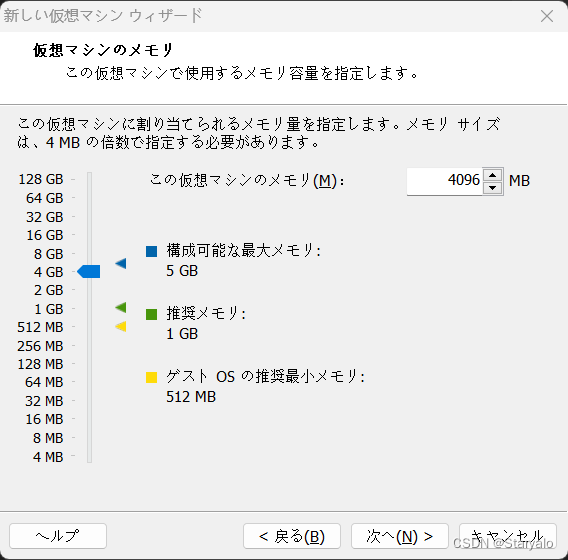
Task: Click the yellow legend square for guest OS minimum
Action: (151, 377)
